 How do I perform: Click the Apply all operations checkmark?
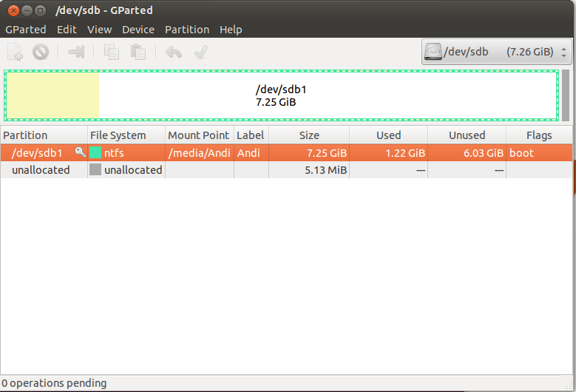(200, 52)
